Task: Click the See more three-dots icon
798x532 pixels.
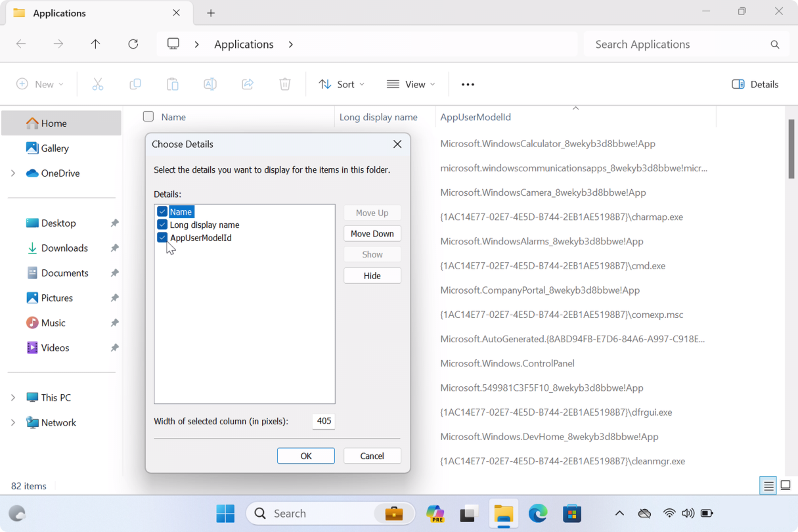Action: point(468,84)
